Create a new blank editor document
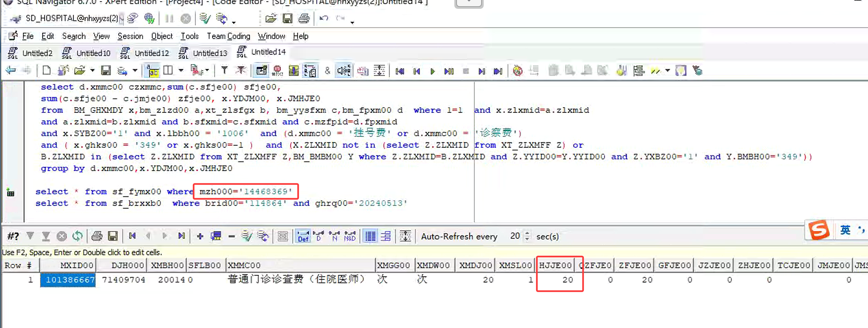Image resolution: width=868 pixels, height=328 pixels. [x=47, y=70]
